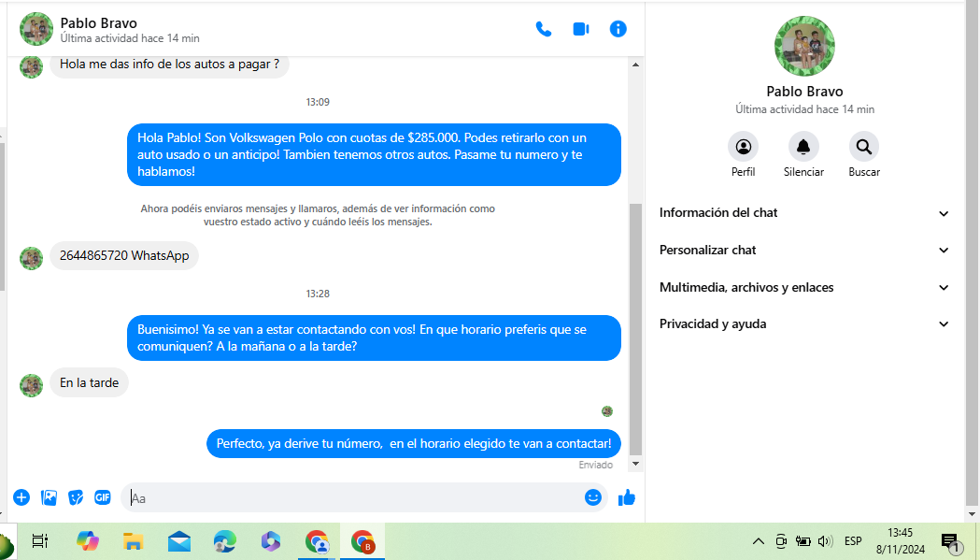
Task: Attach a photo file to message
Action: 50,497
